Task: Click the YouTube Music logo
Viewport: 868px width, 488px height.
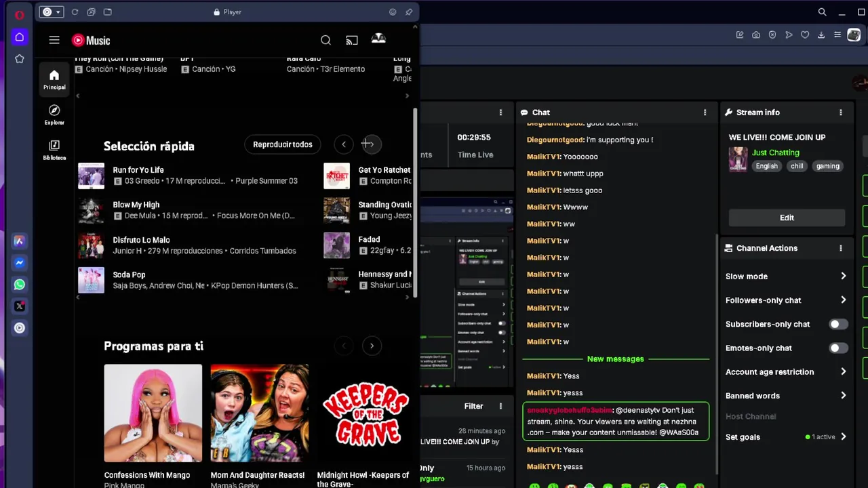Action: [x=91, y=41]
